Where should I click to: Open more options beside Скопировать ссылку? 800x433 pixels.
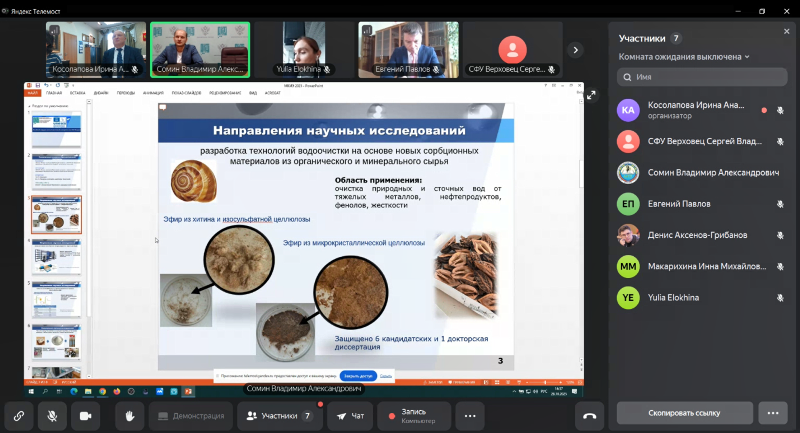(772, 412)
